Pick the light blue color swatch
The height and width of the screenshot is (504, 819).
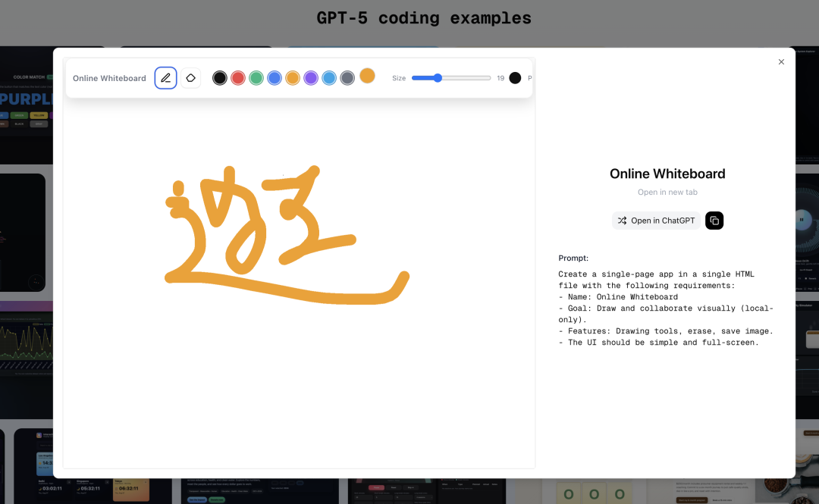[x=329, y=78]
